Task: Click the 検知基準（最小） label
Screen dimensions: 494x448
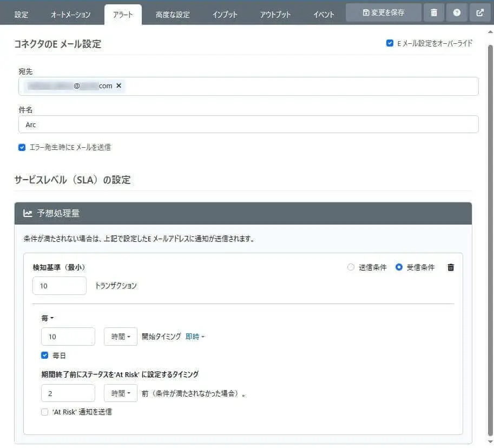Action: [59, 267]
